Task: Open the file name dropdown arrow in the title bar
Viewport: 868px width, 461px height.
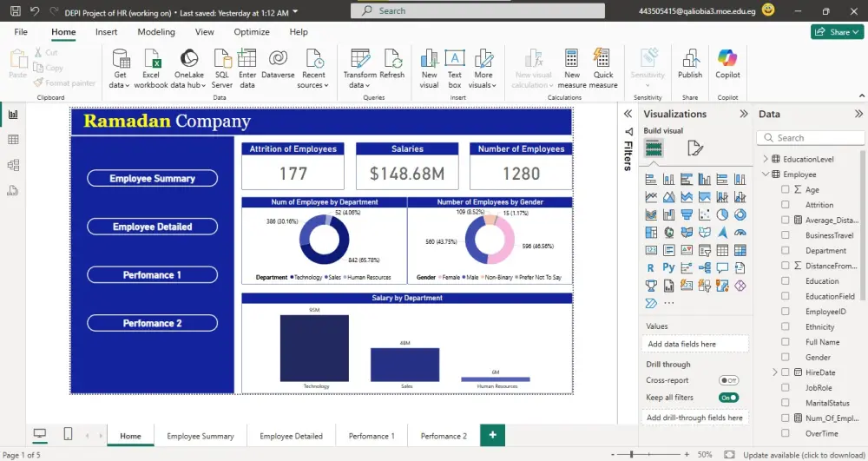Action: [294, 12]
